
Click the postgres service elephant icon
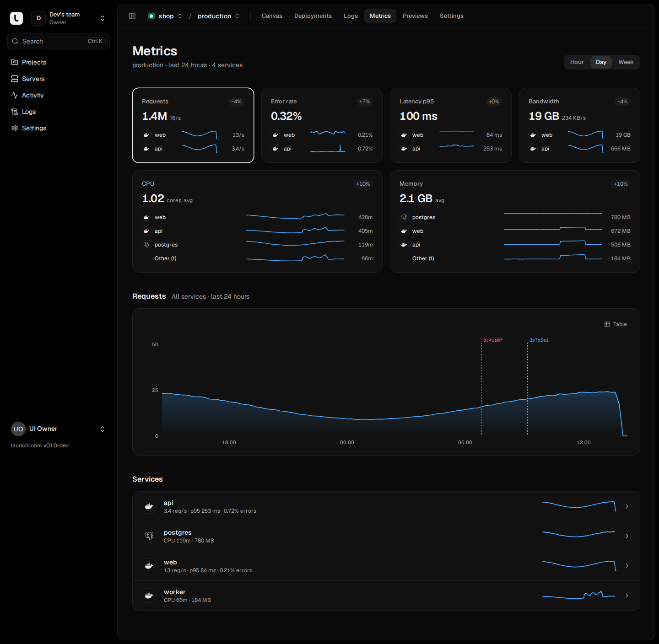pos(149,536)
